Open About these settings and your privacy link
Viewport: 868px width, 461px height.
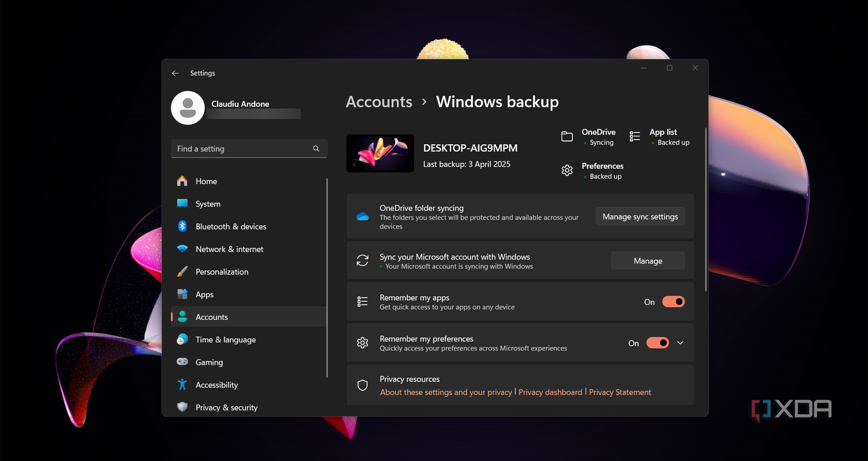[x=446, y=392]
